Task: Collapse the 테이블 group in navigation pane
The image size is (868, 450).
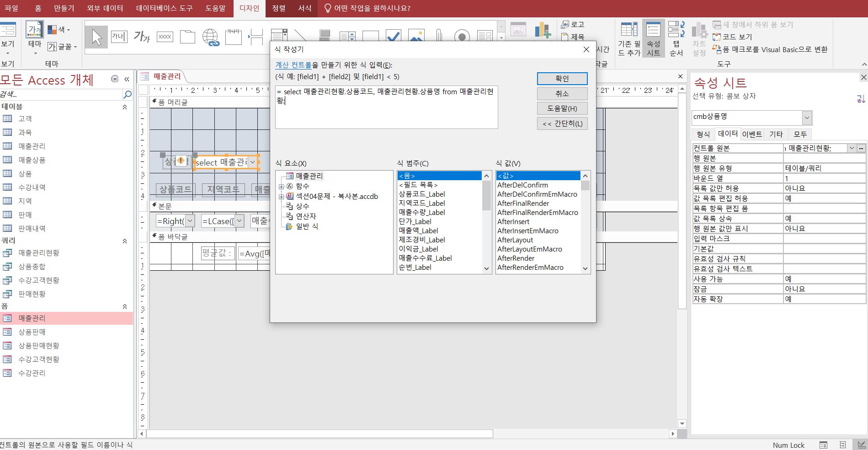Action: [x=125, y=107]
